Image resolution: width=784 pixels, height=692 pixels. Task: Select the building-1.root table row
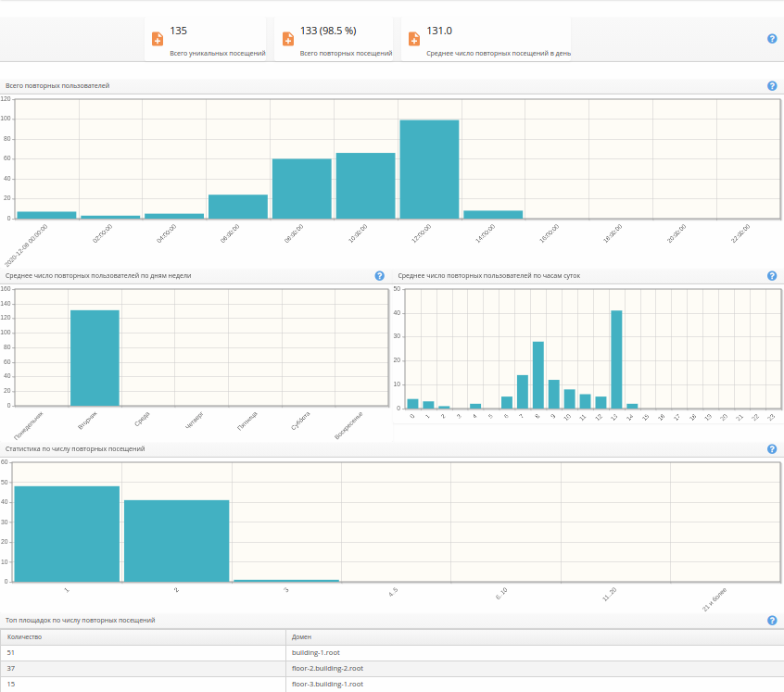coord(315,653)
